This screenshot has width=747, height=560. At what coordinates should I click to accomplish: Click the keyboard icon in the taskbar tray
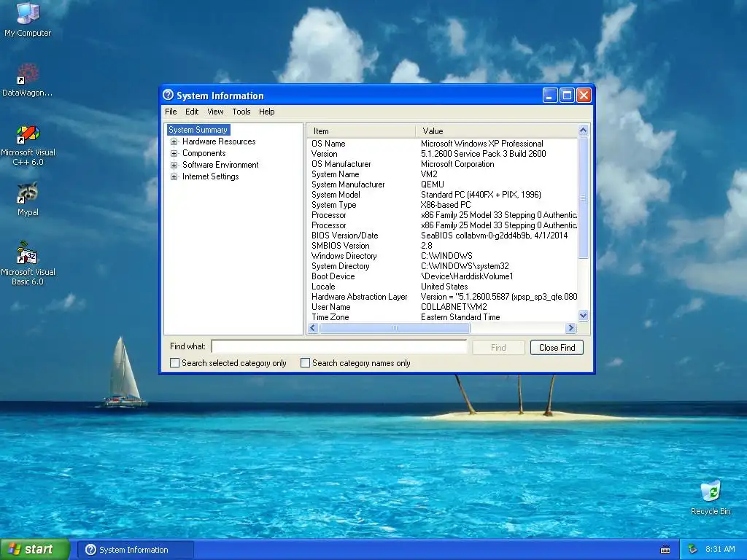point(665,550)
